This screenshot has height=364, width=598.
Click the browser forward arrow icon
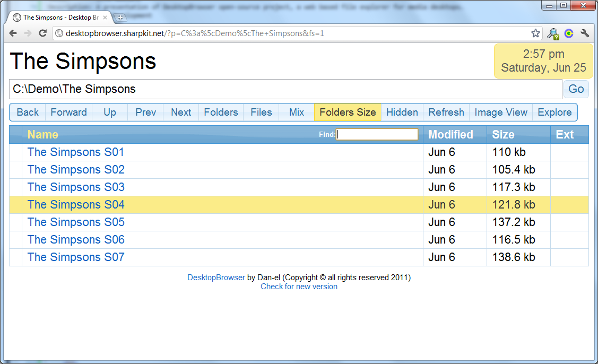pyautogui.click(x=28, y=33)
